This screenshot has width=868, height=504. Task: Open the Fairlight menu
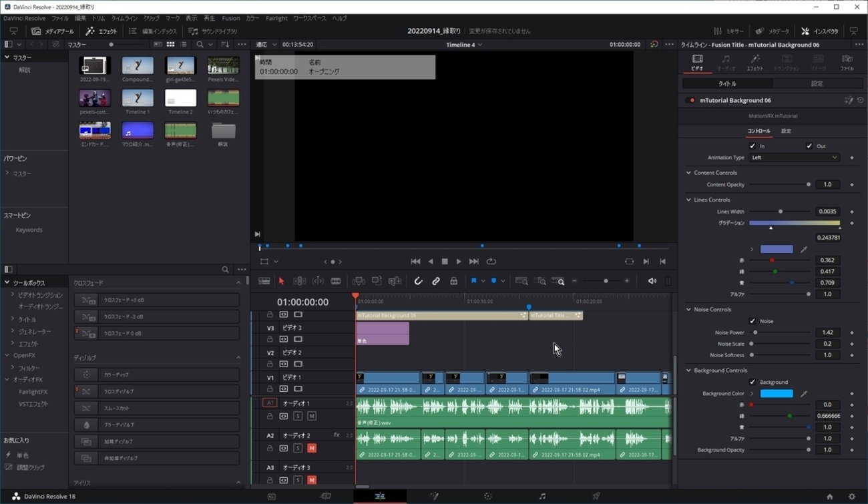click(276, 18)
